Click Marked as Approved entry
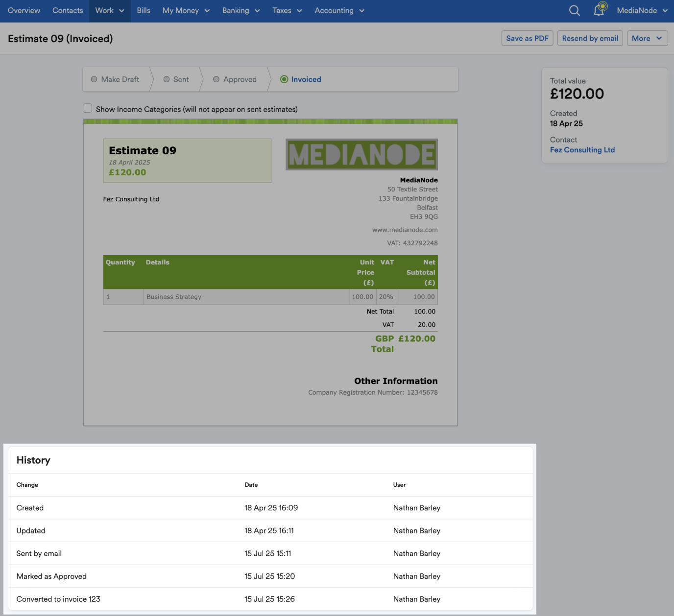Viewport: 674px width, 616px height. click(x=270, y=576)
